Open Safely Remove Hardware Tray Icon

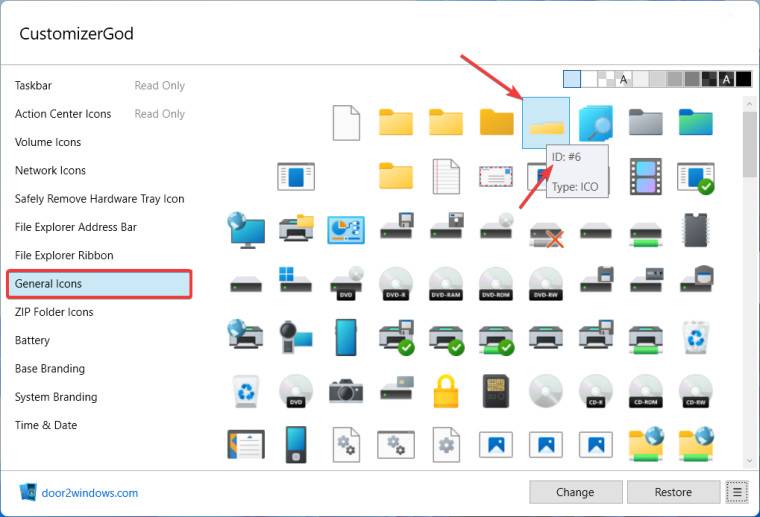coord(99,199)
